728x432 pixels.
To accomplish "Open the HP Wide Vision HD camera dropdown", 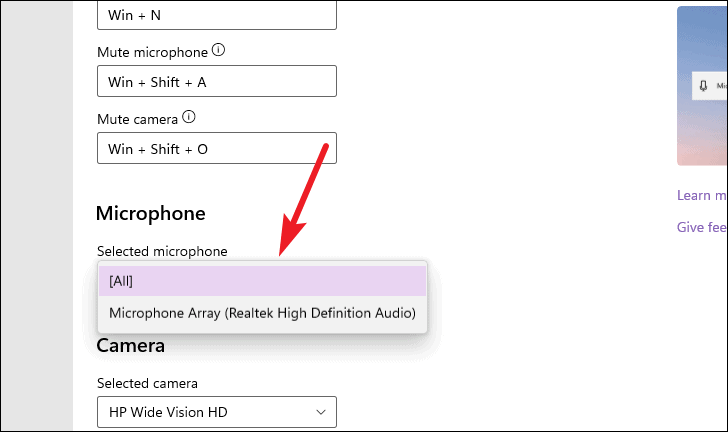I will [217, 412].
